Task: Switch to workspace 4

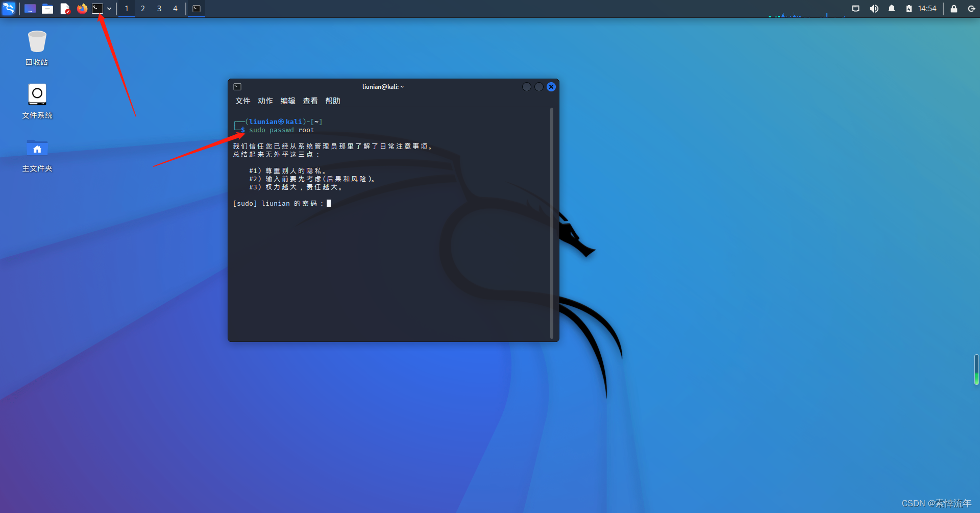Action: [175, 9]
